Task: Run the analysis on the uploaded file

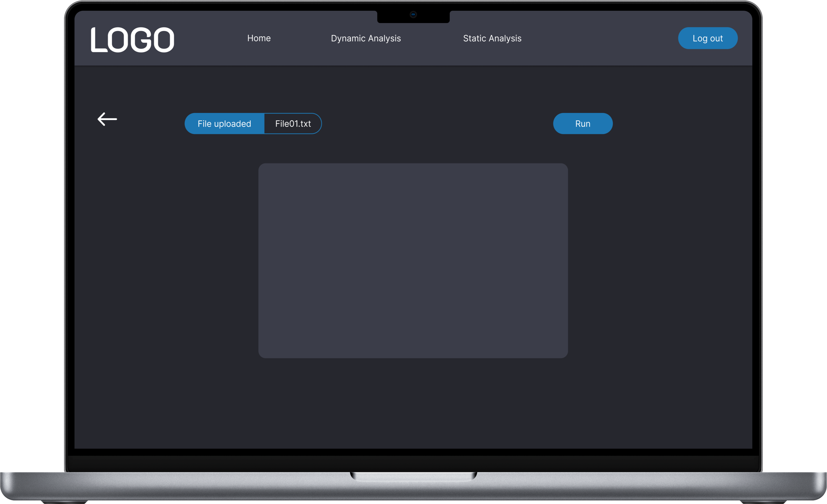Action: 582,124
